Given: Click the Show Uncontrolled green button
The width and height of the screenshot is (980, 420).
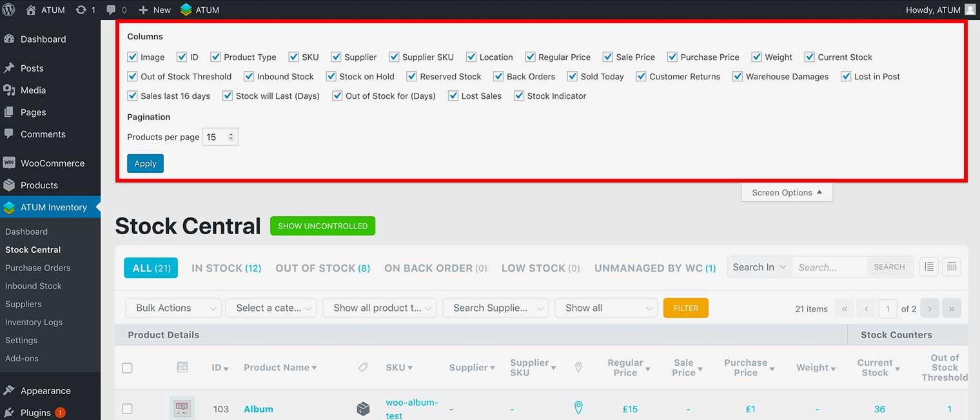Looking at the screenshot, I should click(x=322, y=226).
